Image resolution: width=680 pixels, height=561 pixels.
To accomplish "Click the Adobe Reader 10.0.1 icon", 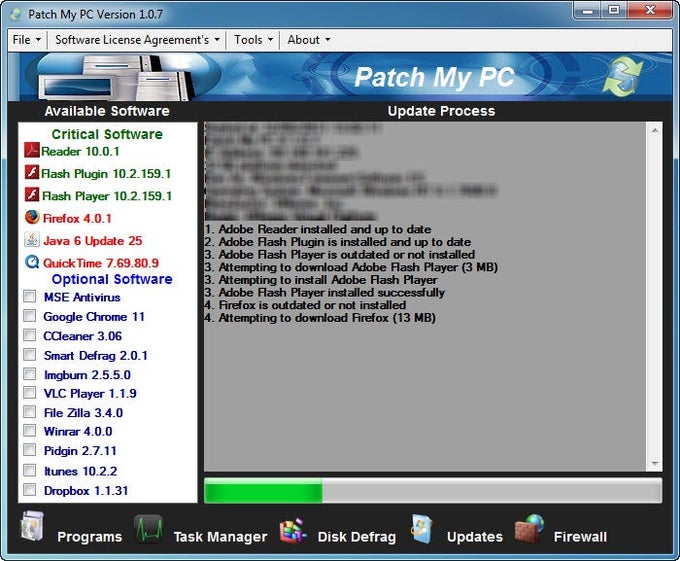I will [32, 151].
